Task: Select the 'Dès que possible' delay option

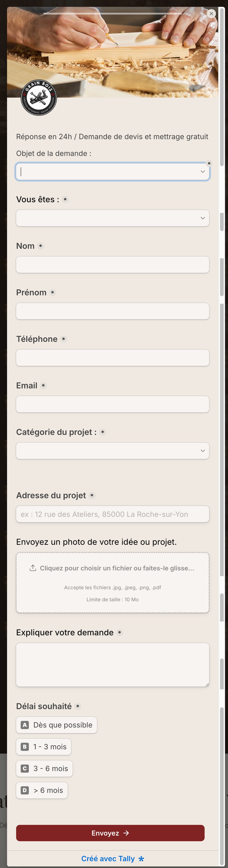Action: [57, 725]
